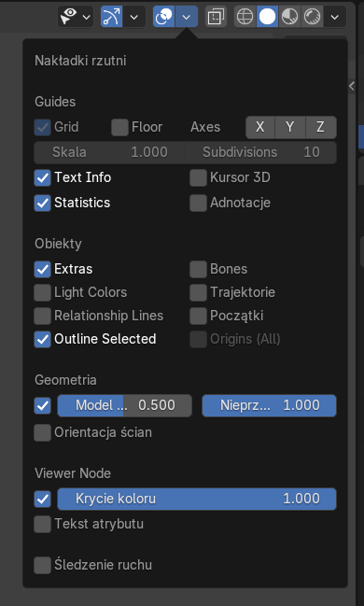
Task: Disable the Text Info checkbox
Action: point(43,177)
